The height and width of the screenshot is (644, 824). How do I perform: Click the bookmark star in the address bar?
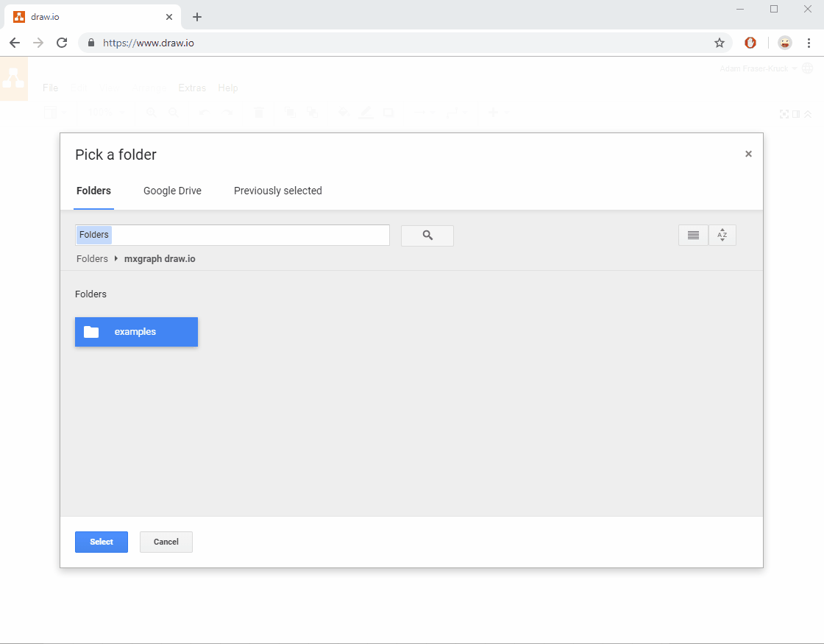[719, 43]
